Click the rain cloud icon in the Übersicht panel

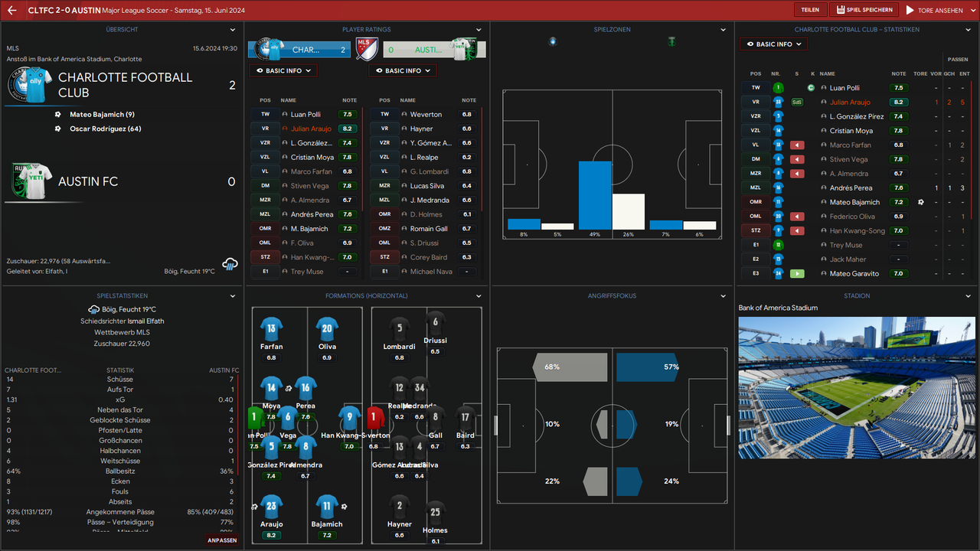pyautogui.click(x=230, y=264)
